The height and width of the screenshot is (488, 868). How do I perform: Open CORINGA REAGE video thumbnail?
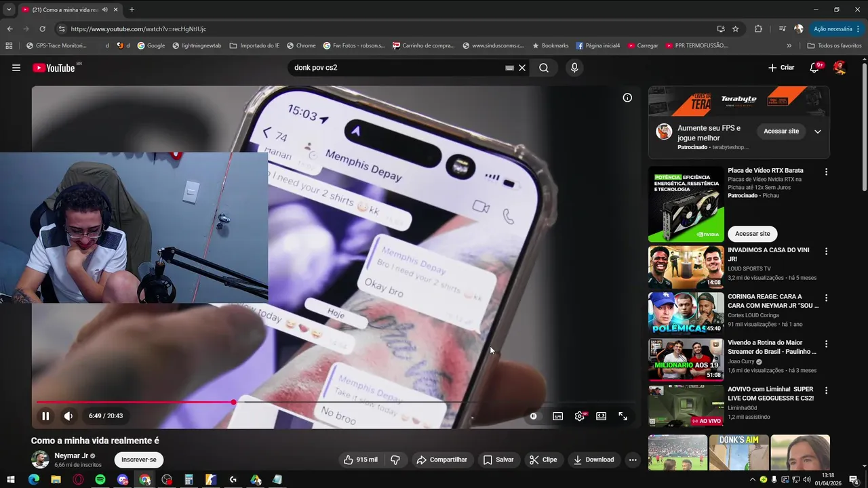coord(686,314)
